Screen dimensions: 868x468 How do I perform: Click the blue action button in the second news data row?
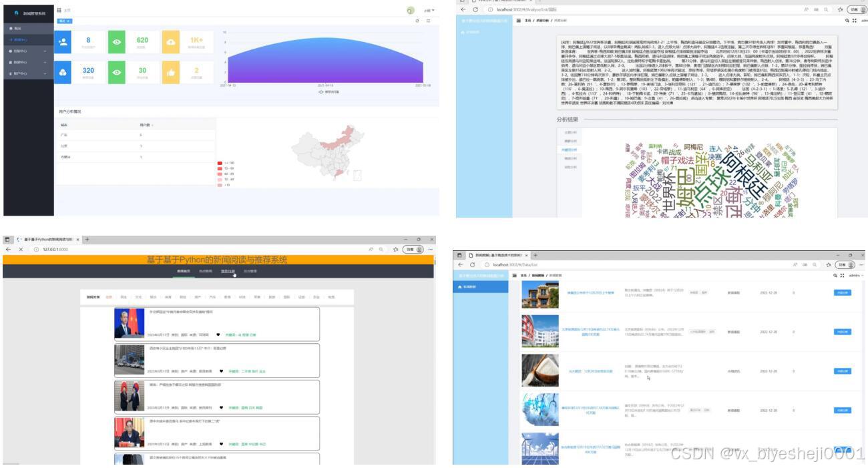[842, 331]
